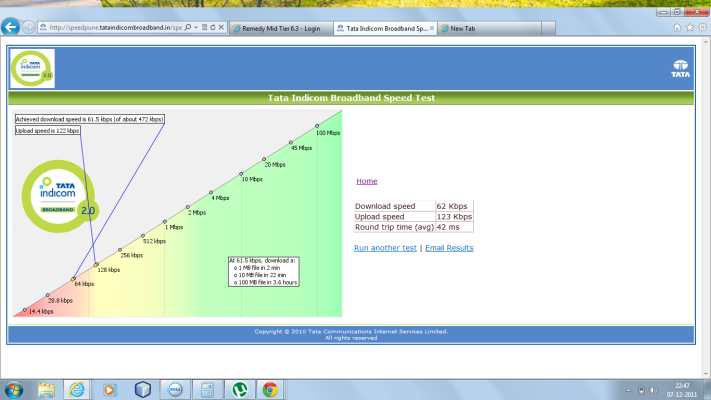
Task: Click the 64 kbps marker on graph
Action: tap(73, 279)
